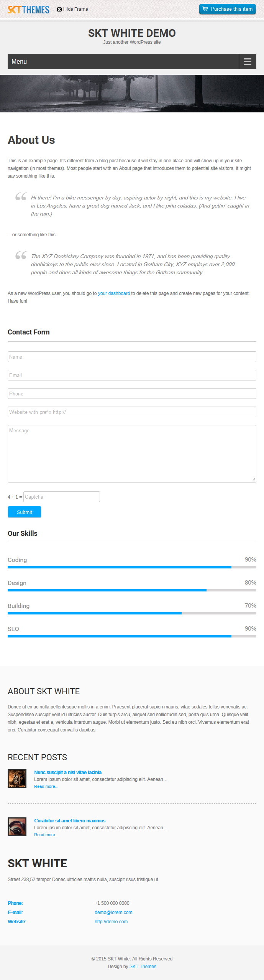Select the Email input field
Image resolution: width=264 pixels, height=980 pixels.
(132, 375)
